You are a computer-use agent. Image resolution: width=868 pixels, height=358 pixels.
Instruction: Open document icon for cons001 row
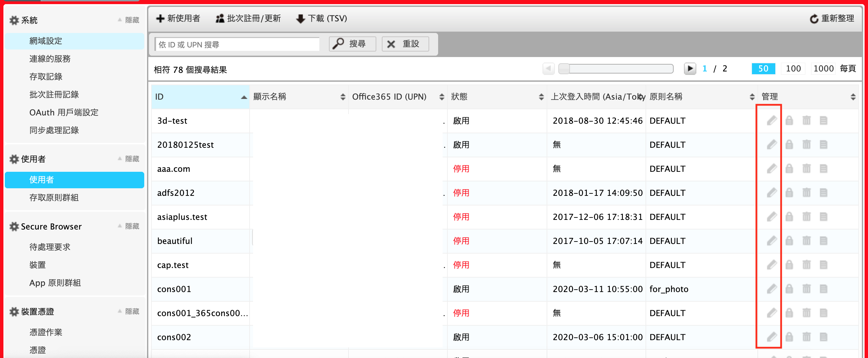(823, 289)
